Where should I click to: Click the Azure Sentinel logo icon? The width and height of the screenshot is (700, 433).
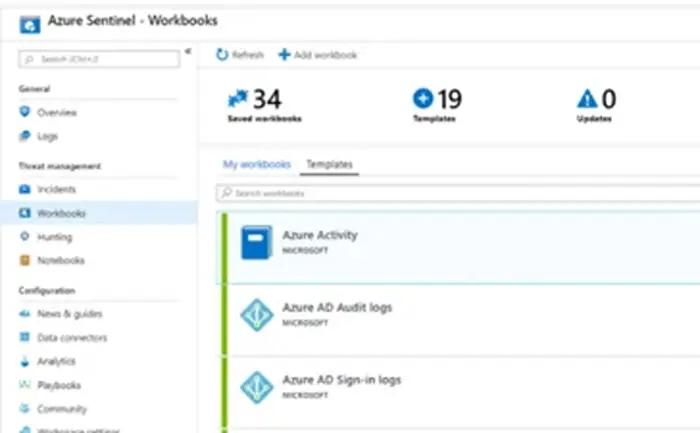point(30,25)
